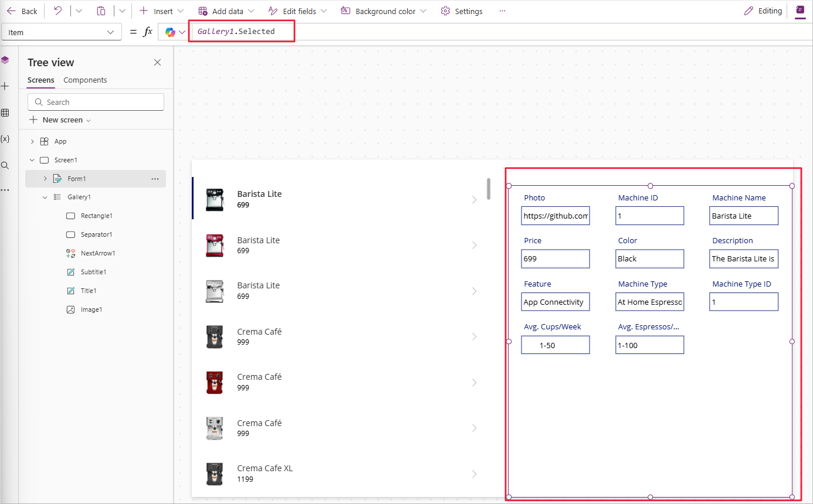Image resolution: width=813 pixels, height=504 pixels.
Task: Open Form1 more options ellipsis
Action: 155,179
